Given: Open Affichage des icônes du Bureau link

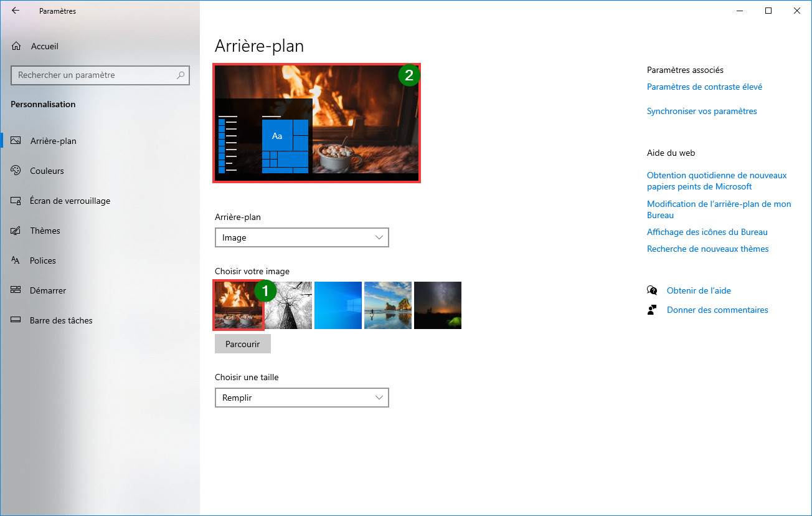Looking at the screenshot, I should [x=707, y=232].
